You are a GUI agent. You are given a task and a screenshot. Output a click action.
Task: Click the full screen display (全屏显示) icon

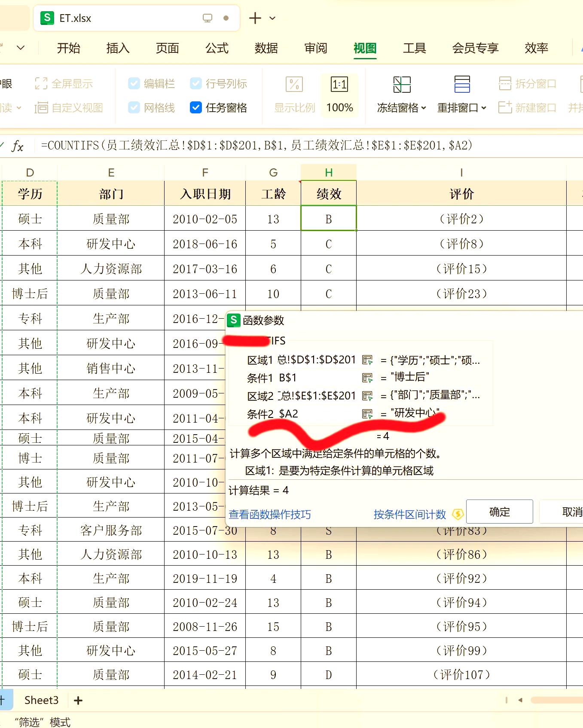click(41, 84)
